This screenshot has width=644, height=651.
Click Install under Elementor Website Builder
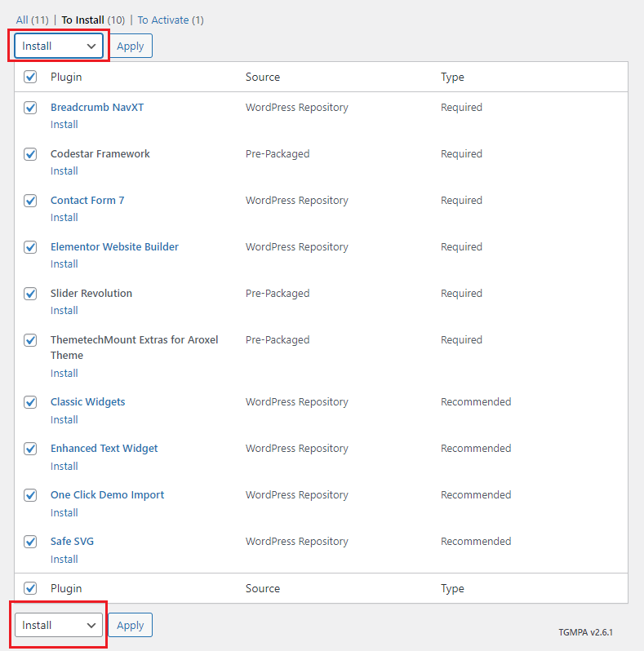(64, 263)
